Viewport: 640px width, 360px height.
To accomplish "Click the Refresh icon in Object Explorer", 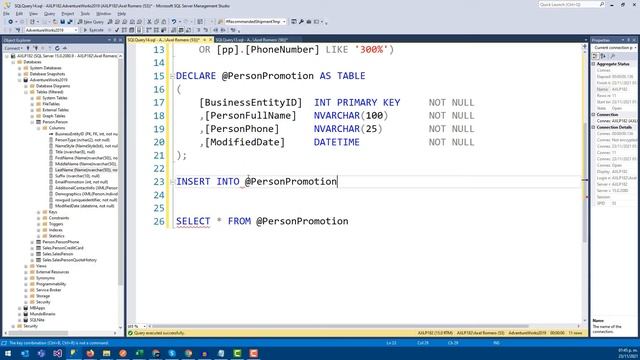I will click(57, 48).
